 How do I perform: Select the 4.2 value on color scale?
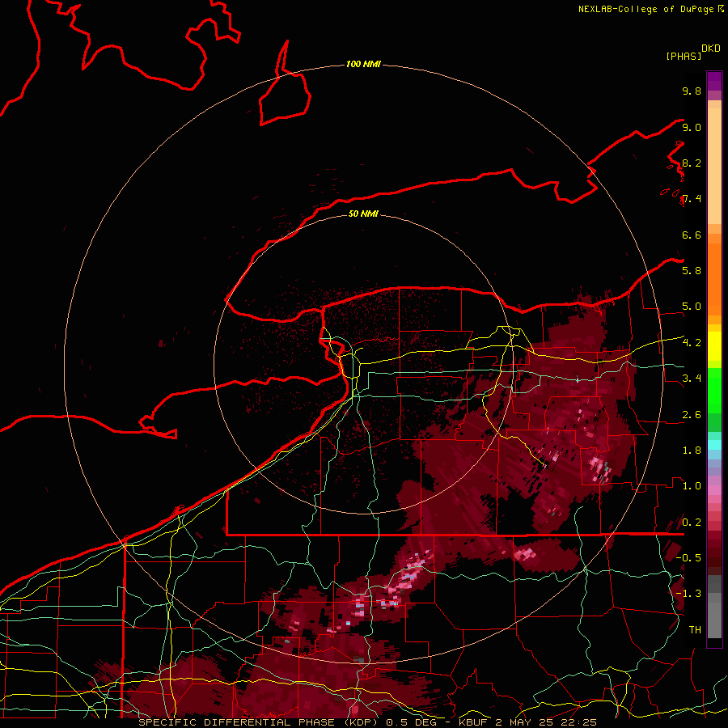pyautogui.click(x=692, y=343)
